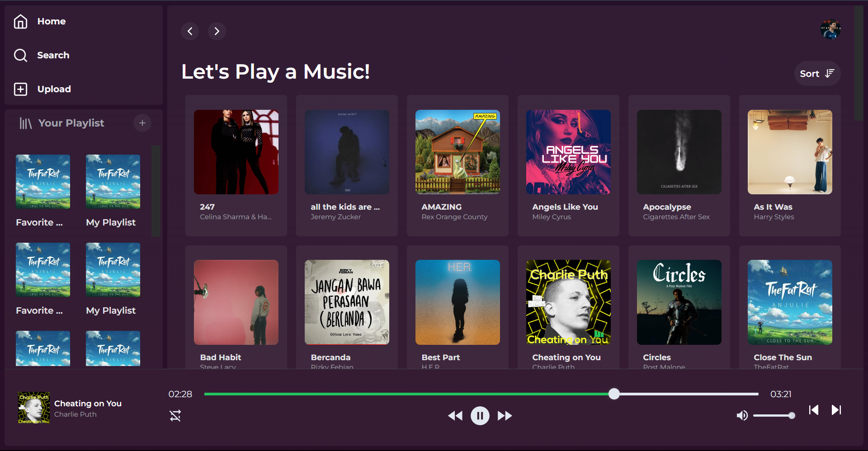Click artist name Harry Styles
868x451 pixels.
tap(774, 217)
